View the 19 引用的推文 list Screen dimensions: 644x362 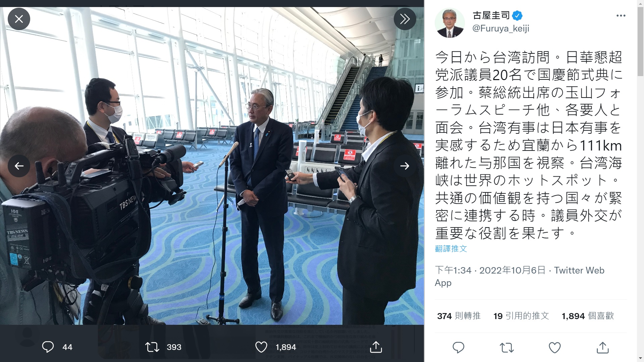(x=521, y=316)
